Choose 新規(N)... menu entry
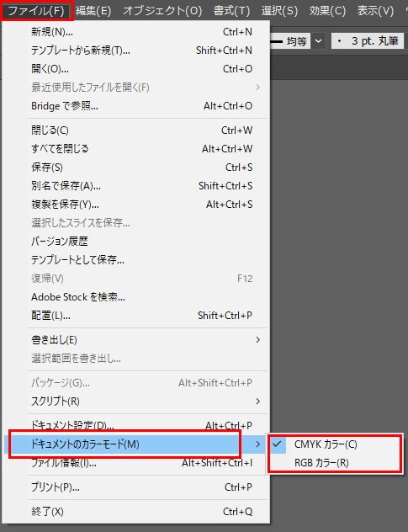408x532 pixels. (137, 32)
